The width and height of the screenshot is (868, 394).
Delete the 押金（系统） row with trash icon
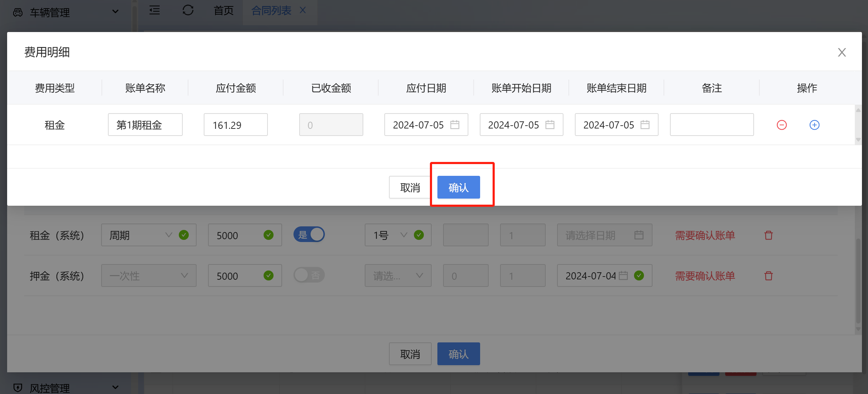[x=768, y=276]
